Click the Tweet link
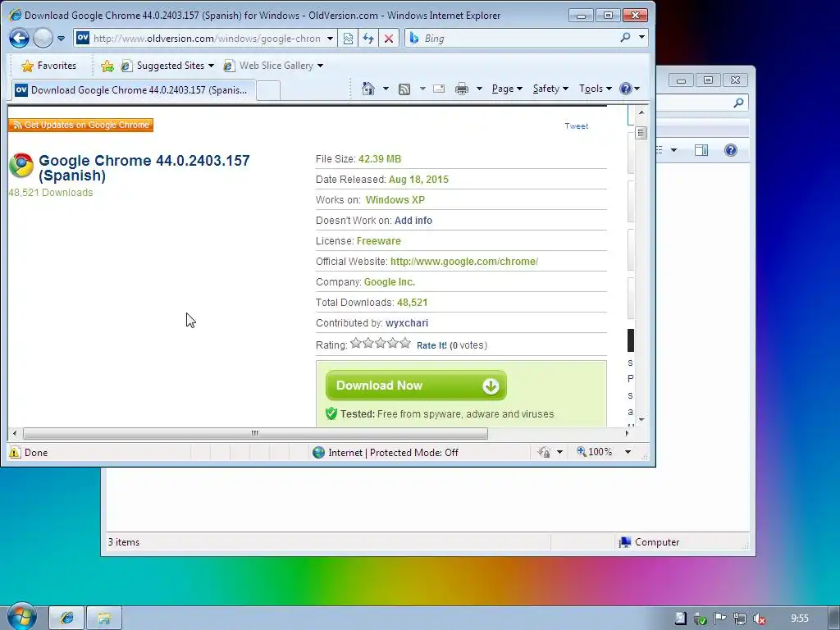840x630 pixels. coord(577,126)
